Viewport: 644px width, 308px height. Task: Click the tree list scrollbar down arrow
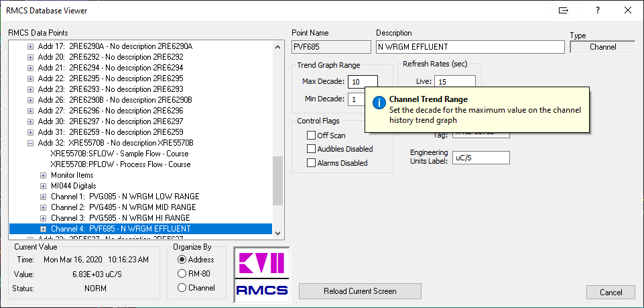coord(277,233)
